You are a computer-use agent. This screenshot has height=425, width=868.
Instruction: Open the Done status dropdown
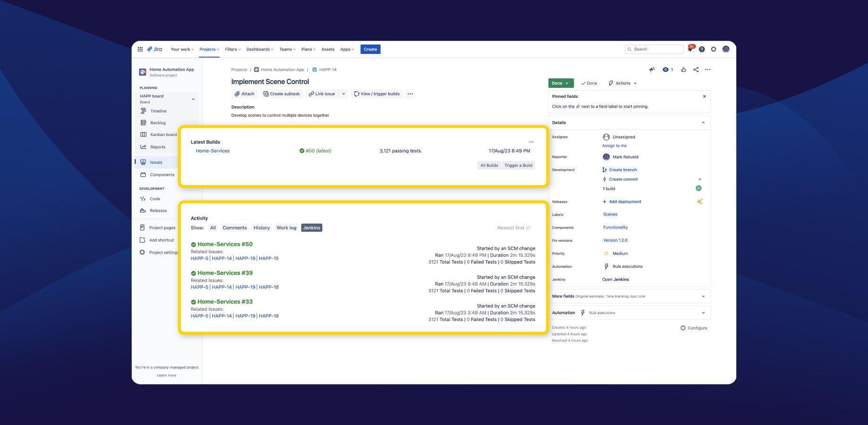(560, 83)
